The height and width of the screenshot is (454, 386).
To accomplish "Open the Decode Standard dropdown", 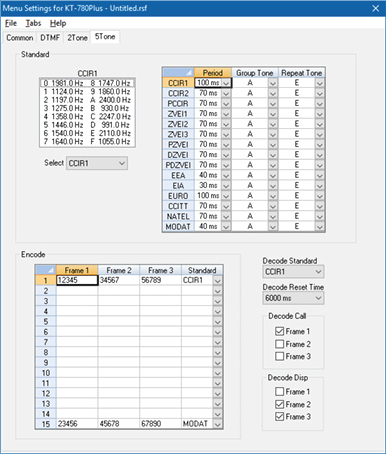I will click(293, 272).
